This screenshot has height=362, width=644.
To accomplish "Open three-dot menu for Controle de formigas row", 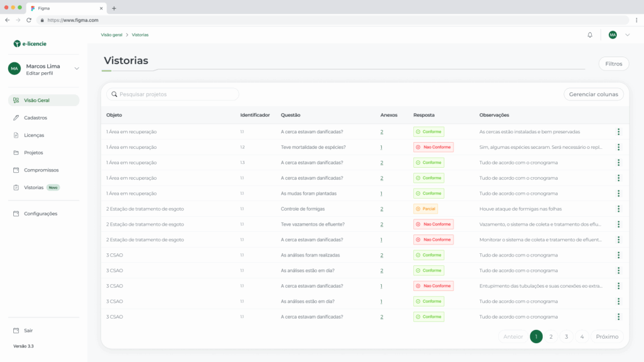I will (618, 209).
